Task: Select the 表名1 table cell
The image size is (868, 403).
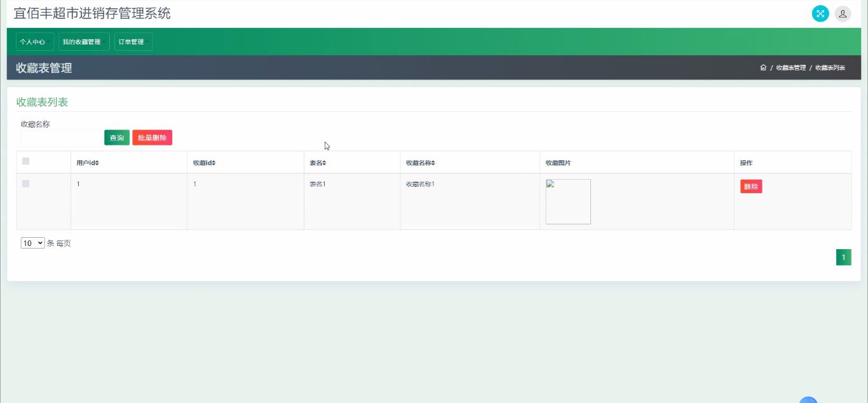Action: [352, 201]
